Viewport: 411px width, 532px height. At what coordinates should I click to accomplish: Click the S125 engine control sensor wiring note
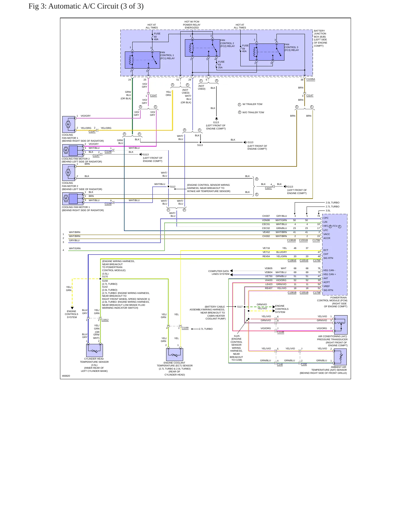tap(236, 348)
